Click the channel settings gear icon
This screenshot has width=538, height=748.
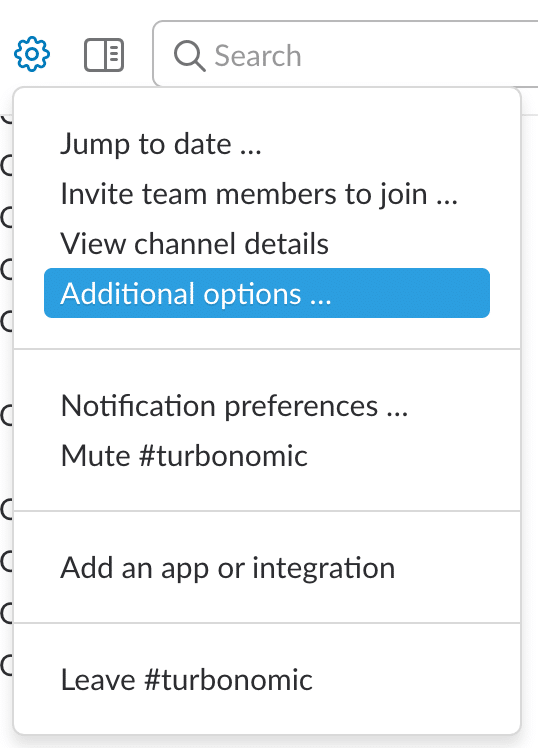pos(31,54)
